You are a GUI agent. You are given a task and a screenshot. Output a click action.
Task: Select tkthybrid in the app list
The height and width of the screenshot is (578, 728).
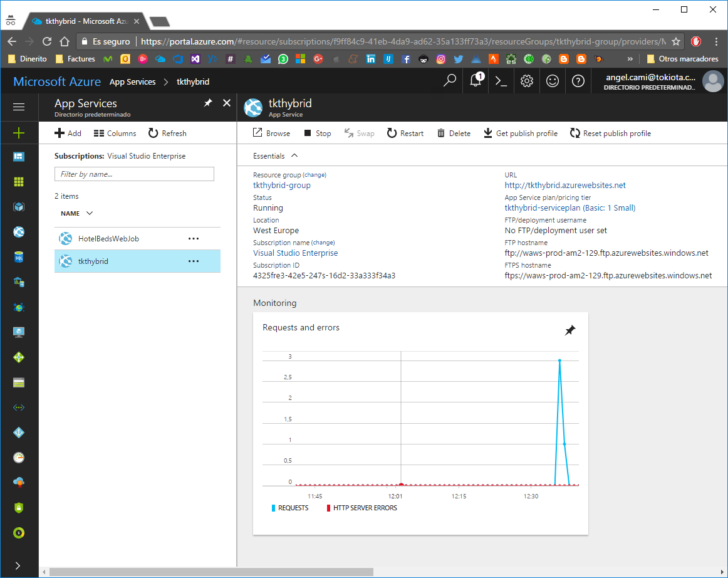[x=93, y=261]
